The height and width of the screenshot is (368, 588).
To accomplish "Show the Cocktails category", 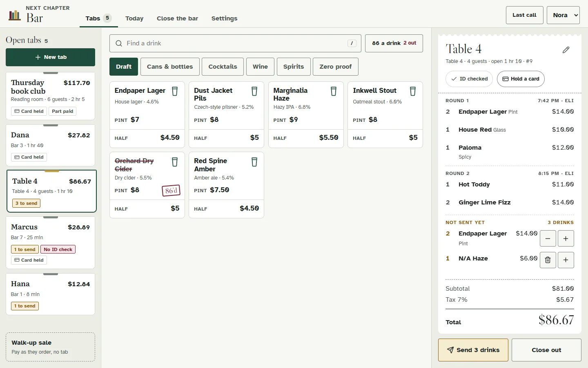I will point(223,67).
